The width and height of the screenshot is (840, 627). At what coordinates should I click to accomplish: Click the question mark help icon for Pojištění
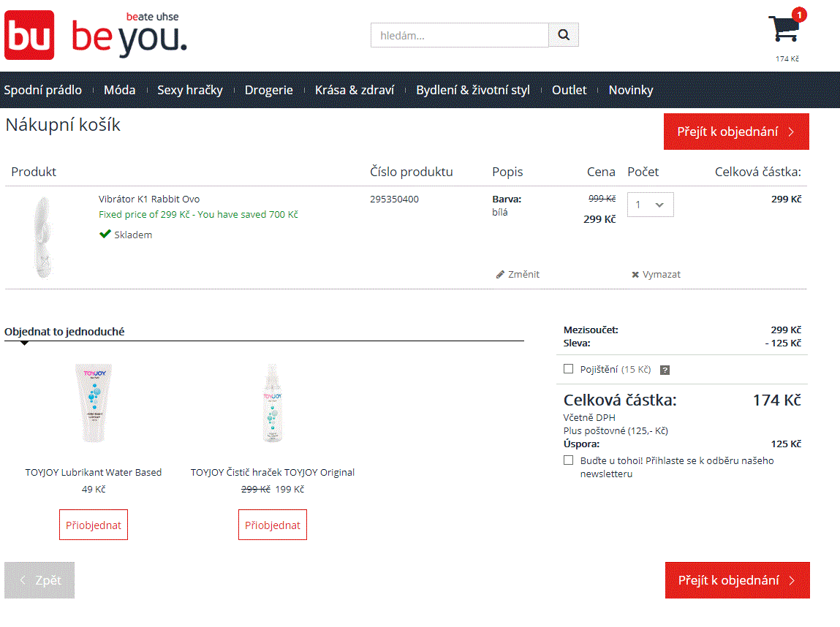point(665,370)
